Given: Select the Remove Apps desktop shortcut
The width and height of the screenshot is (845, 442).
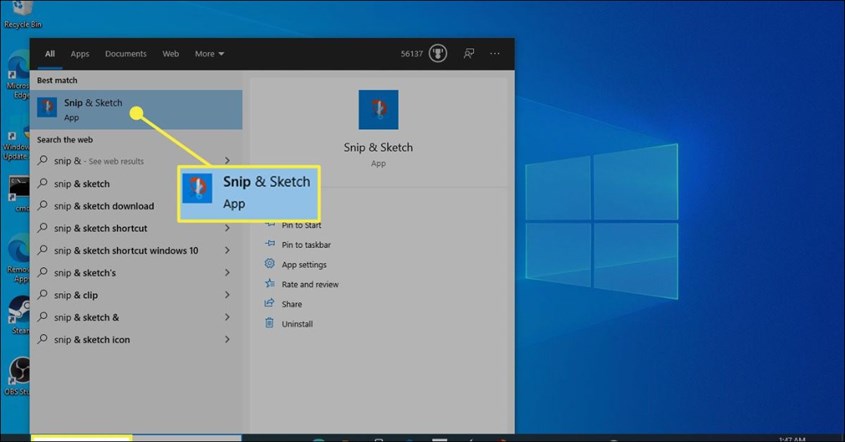Looking at the screenshot, I should tap(18, 260).
